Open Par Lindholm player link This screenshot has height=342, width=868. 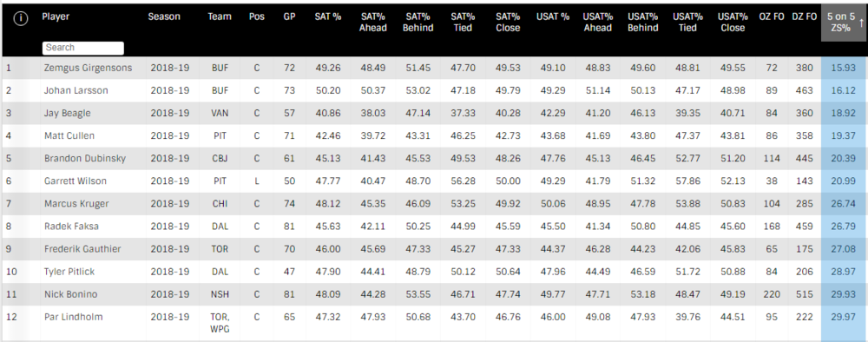click(73, 317)
